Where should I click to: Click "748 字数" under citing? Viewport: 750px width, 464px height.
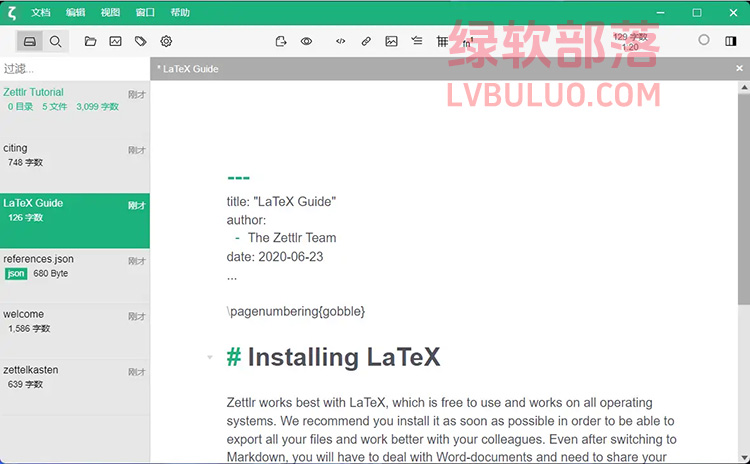click(x=25, y=163)
